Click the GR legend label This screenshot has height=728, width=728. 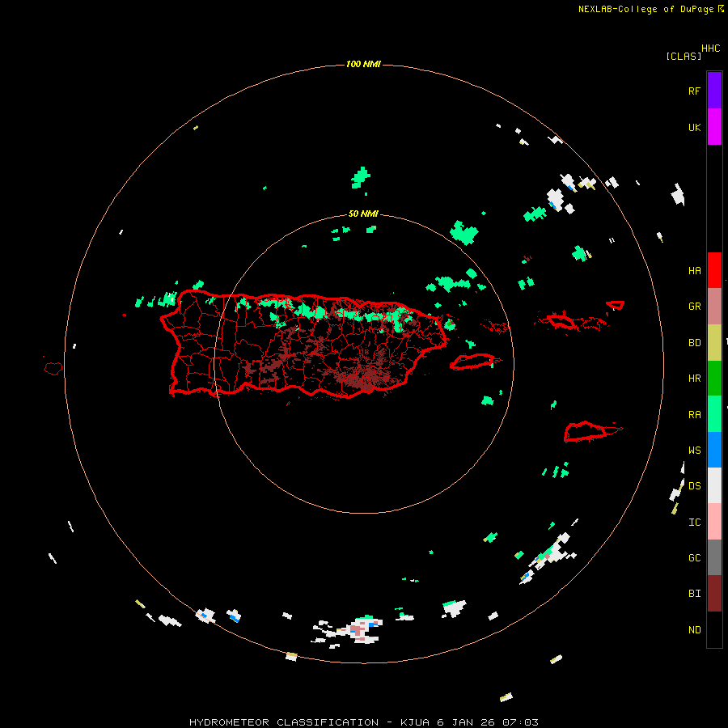pyautogui.click(x=694, y=306)
